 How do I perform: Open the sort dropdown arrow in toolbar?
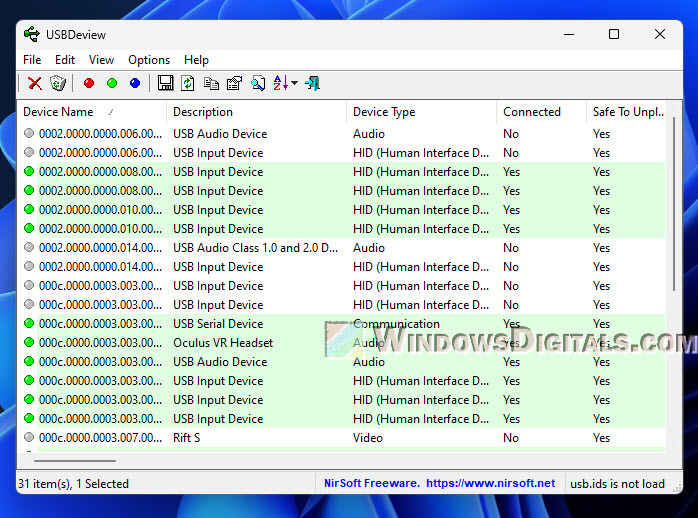(x=294, y=83)
